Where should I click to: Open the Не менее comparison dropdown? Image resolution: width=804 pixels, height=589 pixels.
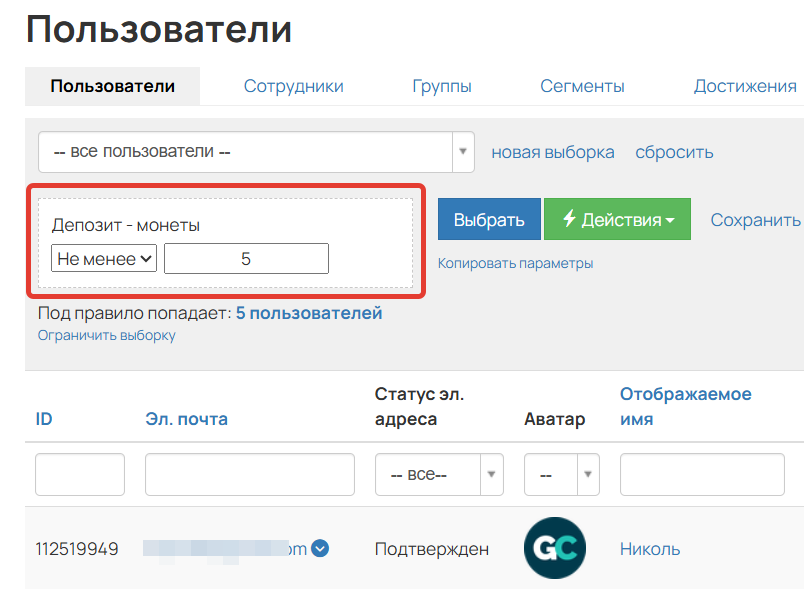[104, 258]
